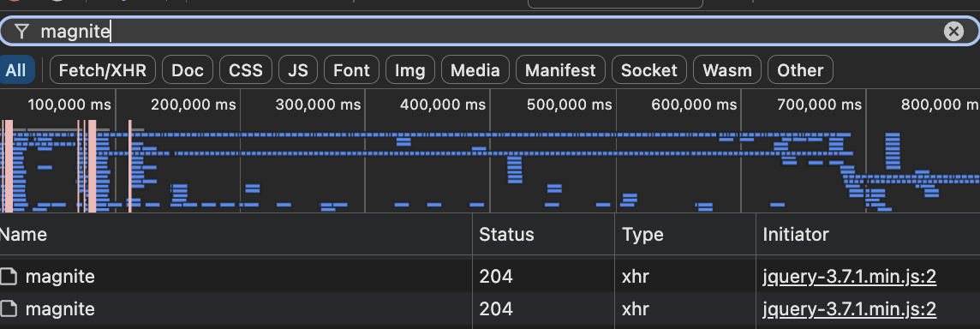Filter by Socket requests
980x329 pixels.
649,70
